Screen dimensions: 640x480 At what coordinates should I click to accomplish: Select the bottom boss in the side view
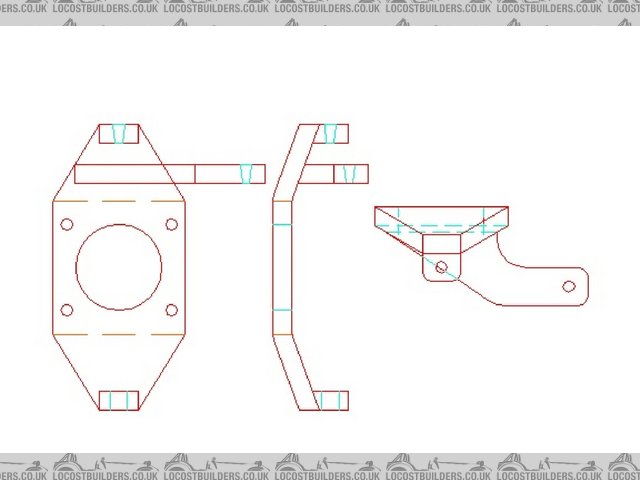point(332,400)
